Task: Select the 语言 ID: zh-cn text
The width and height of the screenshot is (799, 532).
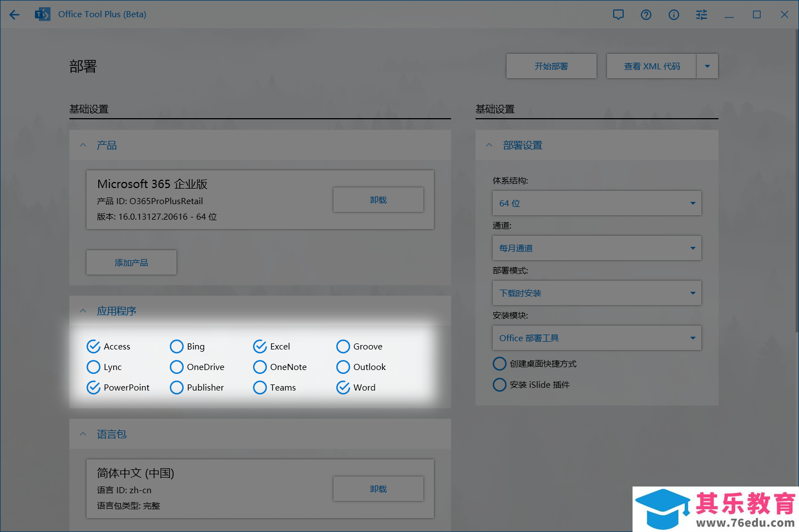Action: 124,490
